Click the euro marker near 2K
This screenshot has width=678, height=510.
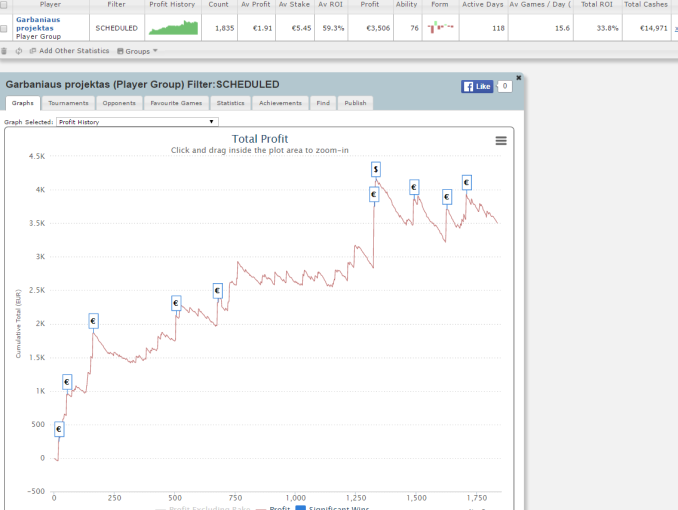tap(93, 321)
